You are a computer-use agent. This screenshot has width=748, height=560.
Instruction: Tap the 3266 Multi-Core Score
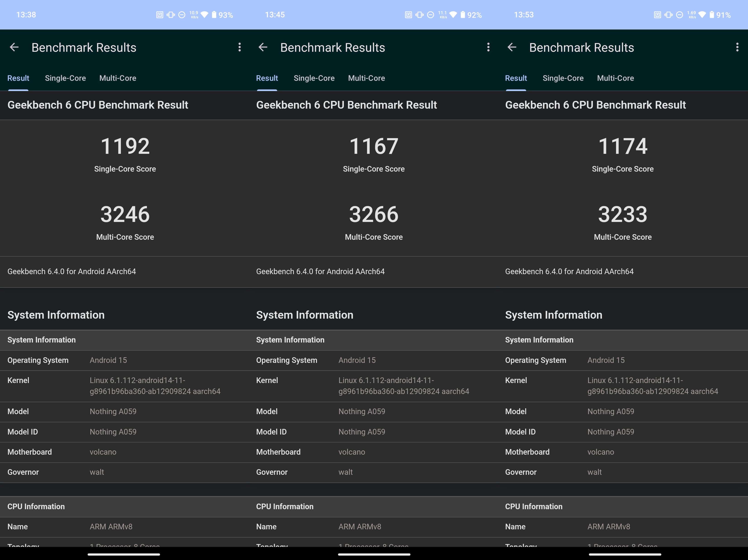click(374, 214)
